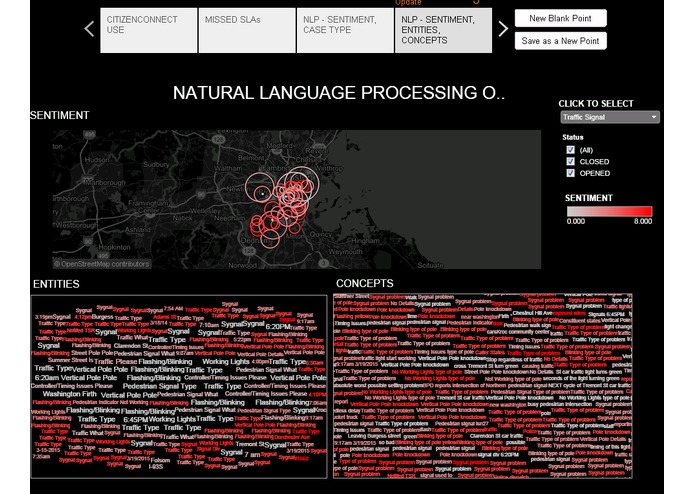Click 'Washington Firth' in entities cloud
The width and height of the screenshot is (695, 494).
click(x=70, y=394)
